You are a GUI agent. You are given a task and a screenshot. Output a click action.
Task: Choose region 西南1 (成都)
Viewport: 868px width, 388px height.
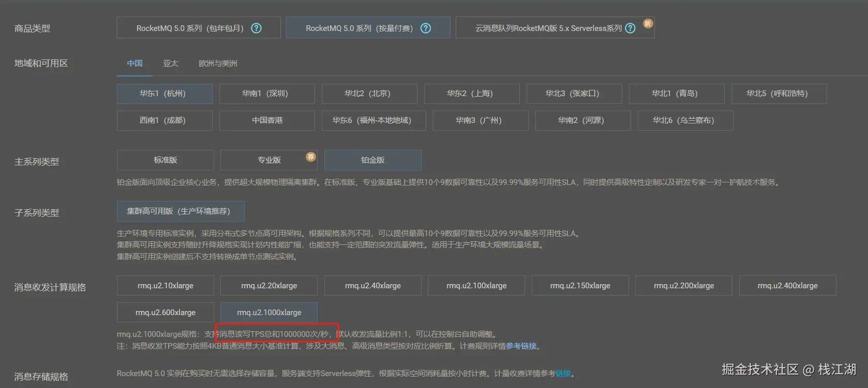(x=164, y=120)
